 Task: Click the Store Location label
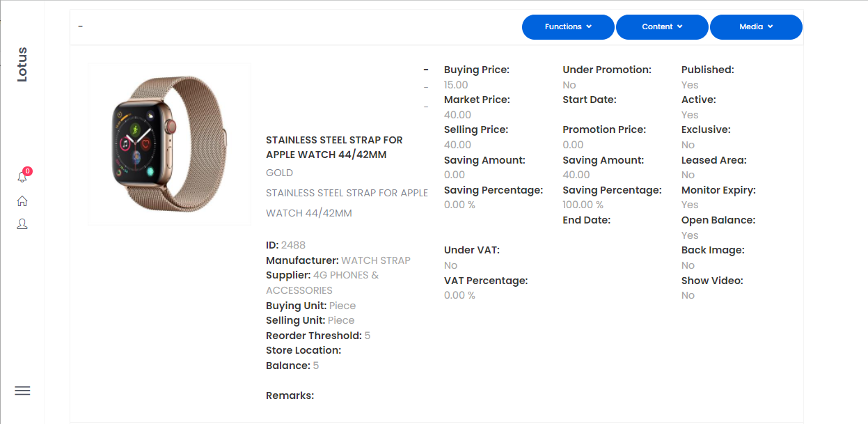303,350
